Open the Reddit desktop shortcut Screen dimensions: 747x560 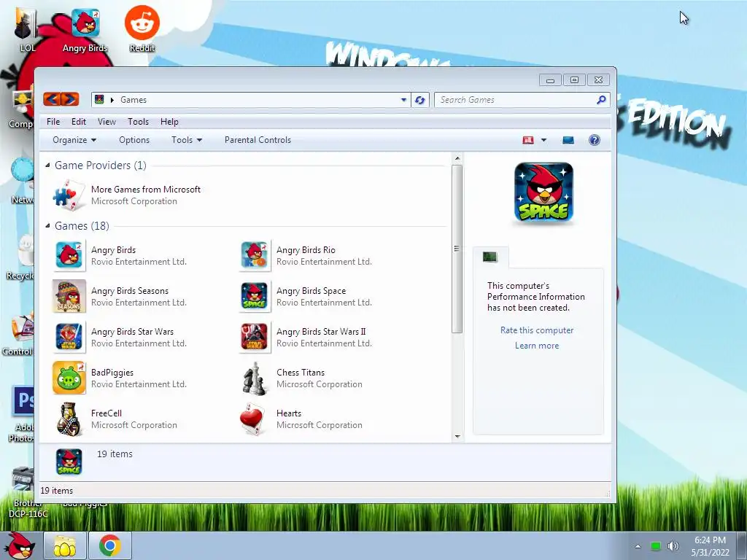point(142,29)
